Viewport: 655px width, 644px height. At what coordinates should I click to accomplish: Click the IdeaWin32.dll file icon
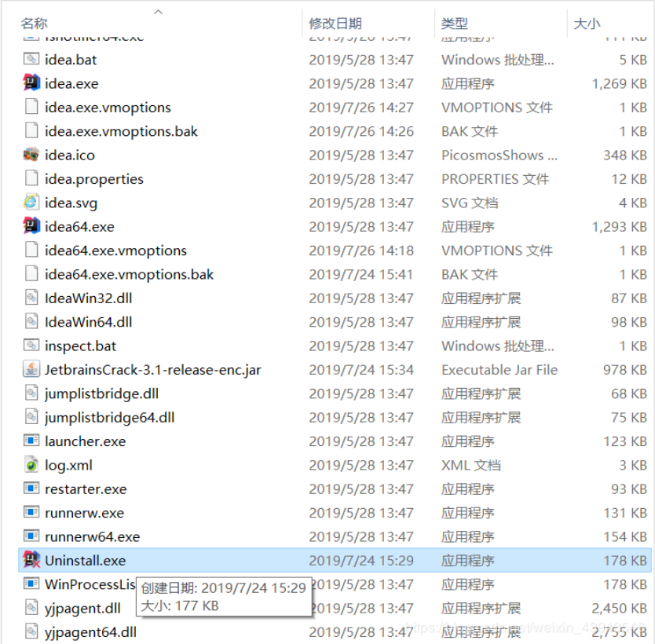tap(31, 298)
